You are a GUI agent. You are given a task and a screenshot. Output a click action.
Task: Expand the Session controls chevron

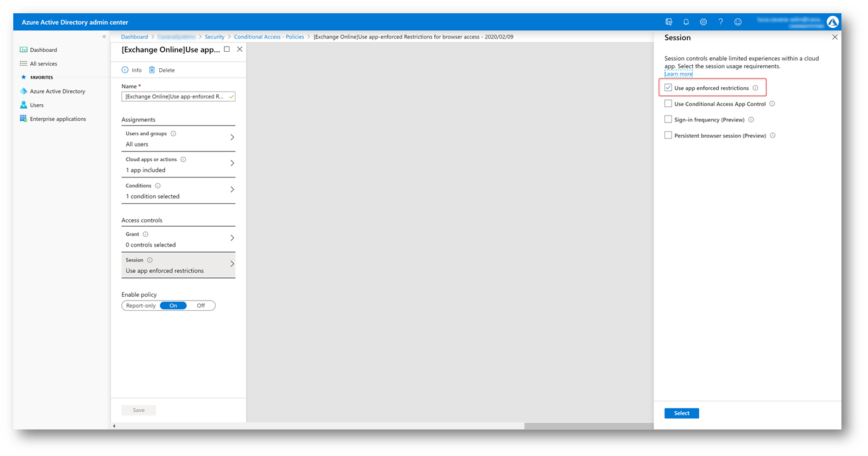[232, 264]
